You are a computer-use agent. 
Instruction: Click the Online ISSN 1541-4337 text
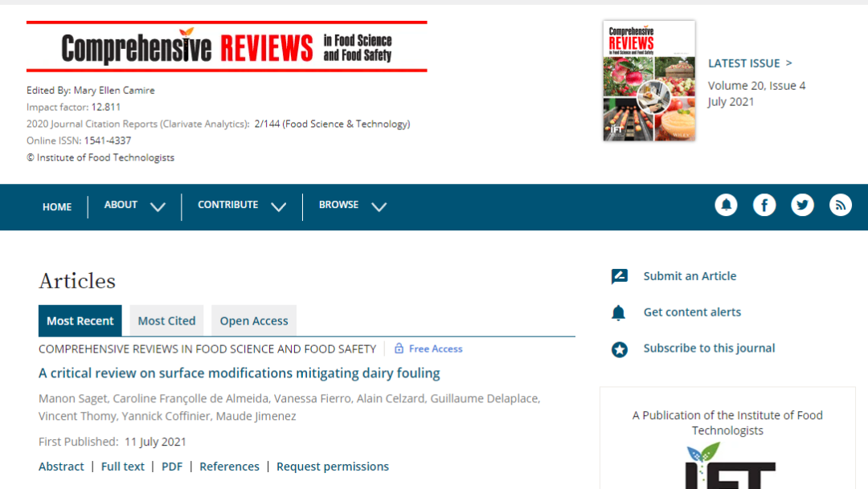click(x=79, y=141)
